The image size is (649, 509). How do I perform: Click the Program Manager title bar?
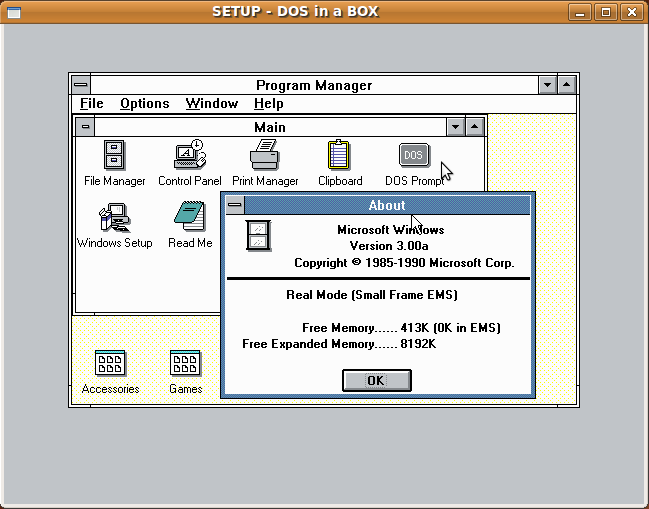[314, 85]
